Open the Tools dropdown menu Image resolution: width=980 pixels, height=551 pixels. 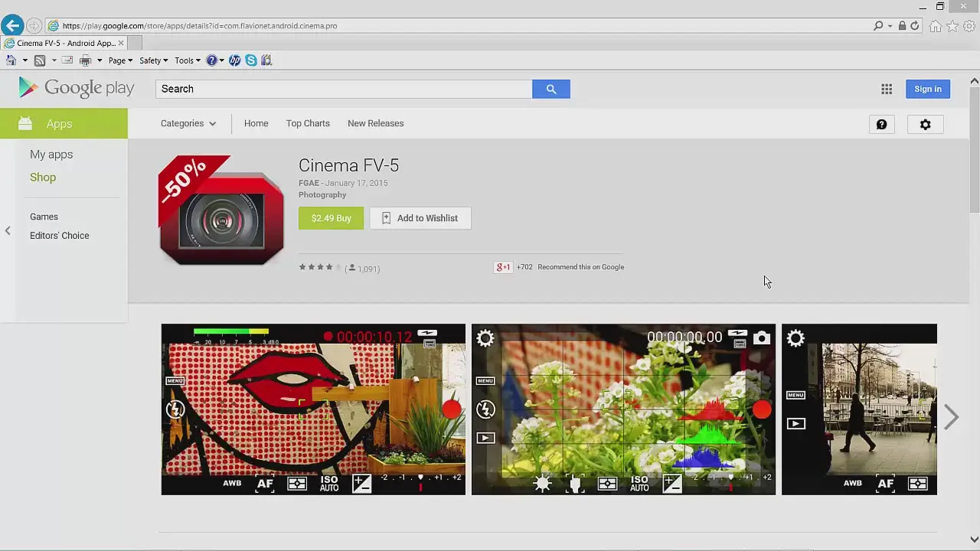point(188,60)
